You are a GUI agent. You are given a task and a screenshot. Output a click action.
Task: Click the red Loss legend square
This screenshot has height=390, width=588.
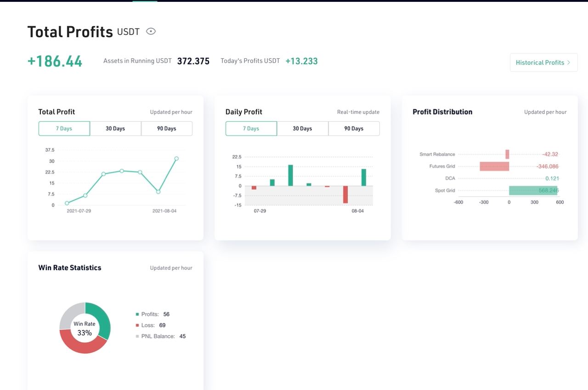click(x=137, y=325)
